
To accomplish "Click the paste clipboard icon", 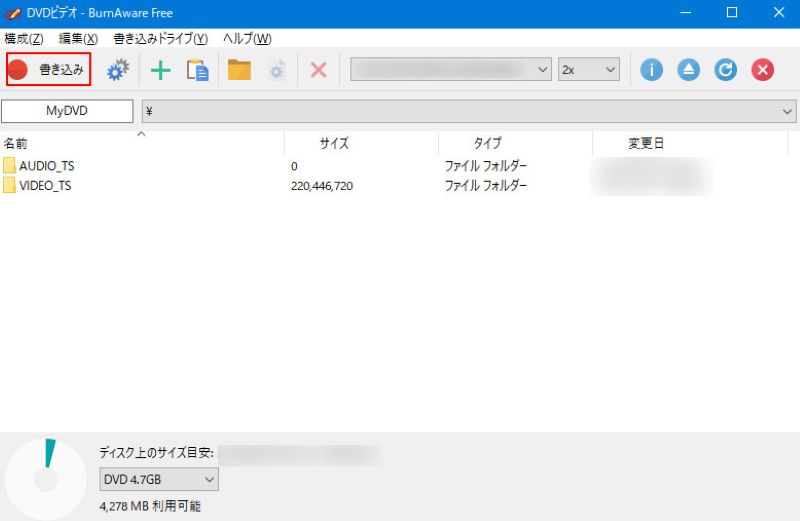I will (197, 70).
